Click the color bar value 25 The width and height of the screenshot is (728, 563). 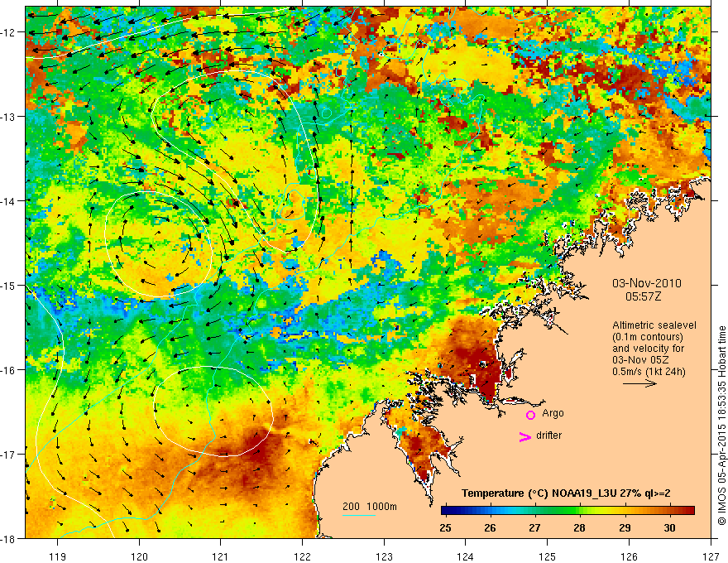click(x=445, y=528)
